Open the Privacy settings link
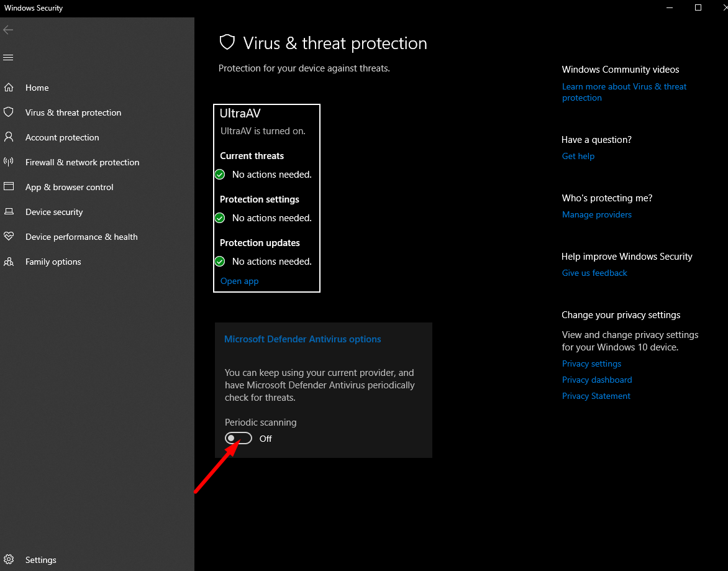This screenshot has height=571, width=728. tap(591, 363)
